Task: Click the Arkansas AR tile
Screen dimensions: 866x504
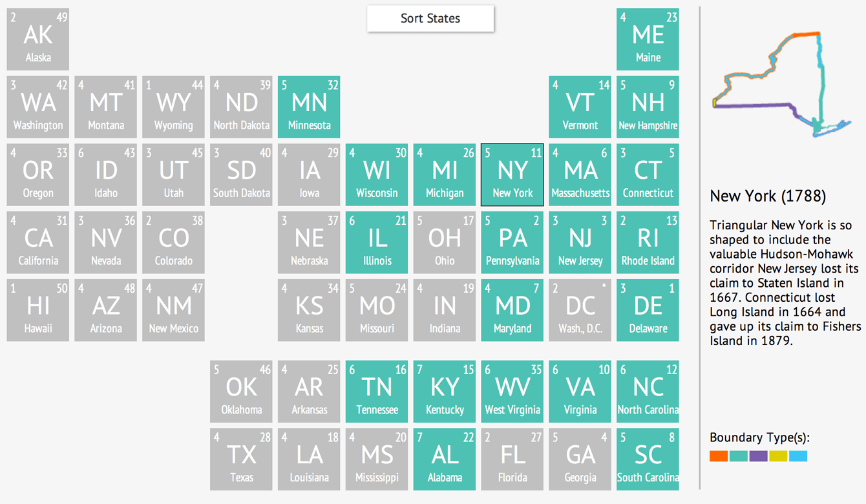Action: pos(309,392)
